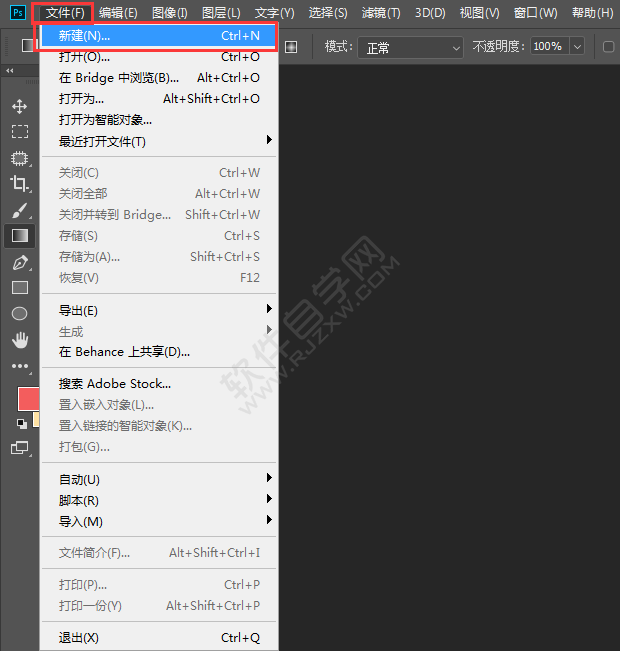Open the 滤镜(T) menu
The width and height of the screenshot is (620, 651).
[381, 13]
